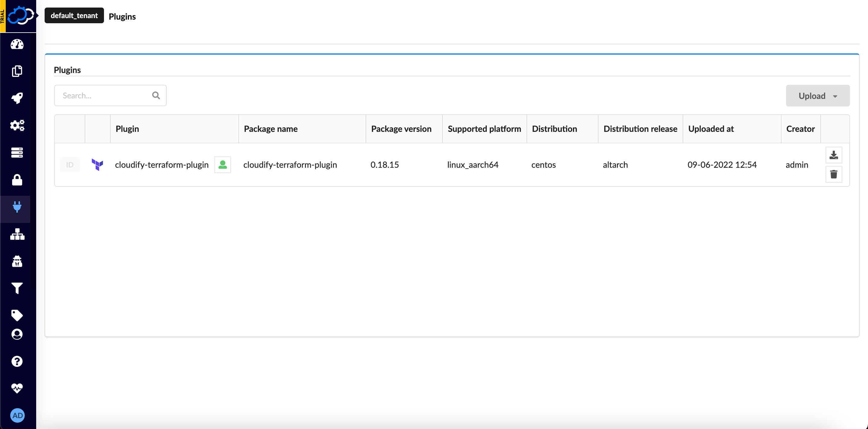The image size is (868, 429).
Task: Open the Dashboard gauge icon in sidebar
Action: pyautogui.click(x=17, y=44)
